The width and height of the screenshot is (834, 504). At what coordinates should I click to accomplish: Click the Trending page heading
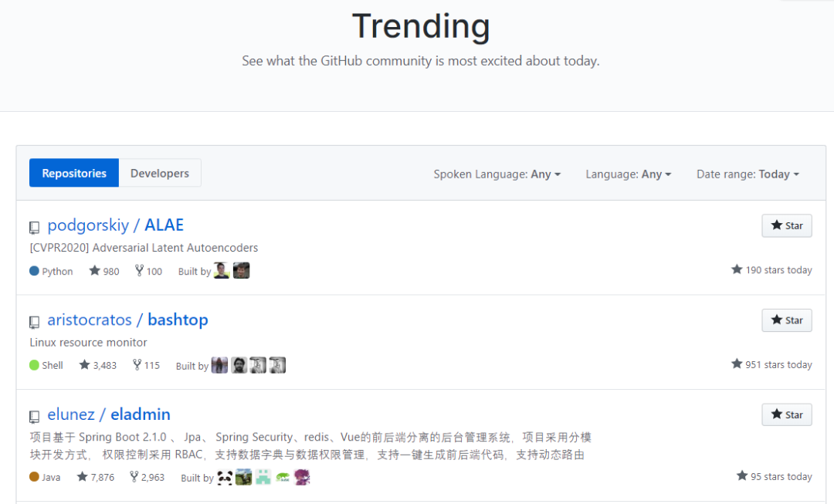(x=421, y=26)
